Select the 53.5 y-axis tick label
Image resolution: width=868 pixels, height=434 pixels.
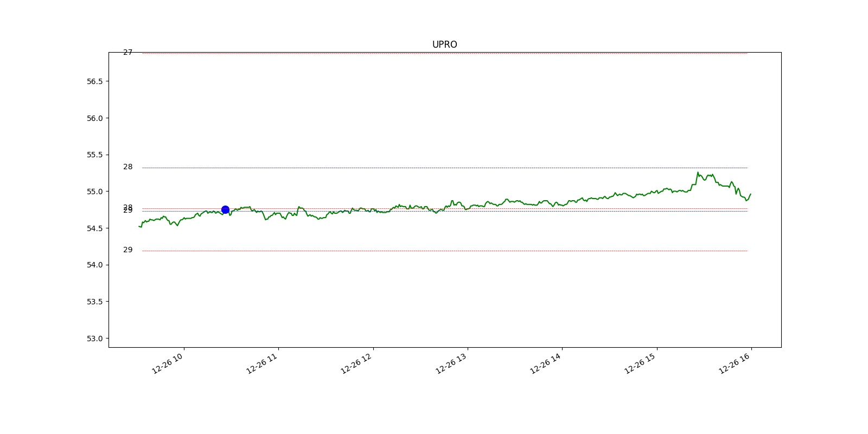[x=95, y=302]
